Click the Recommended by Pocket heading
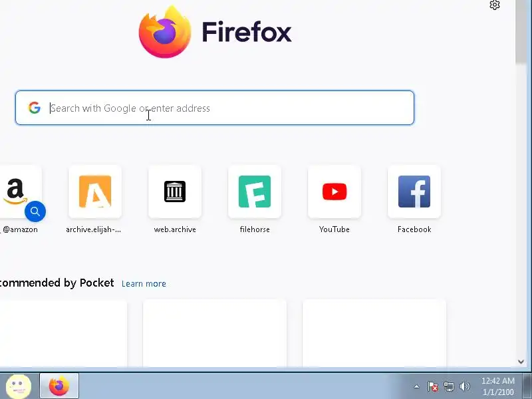This screenshot has width=532, height=399. click(x=57, y=283)
